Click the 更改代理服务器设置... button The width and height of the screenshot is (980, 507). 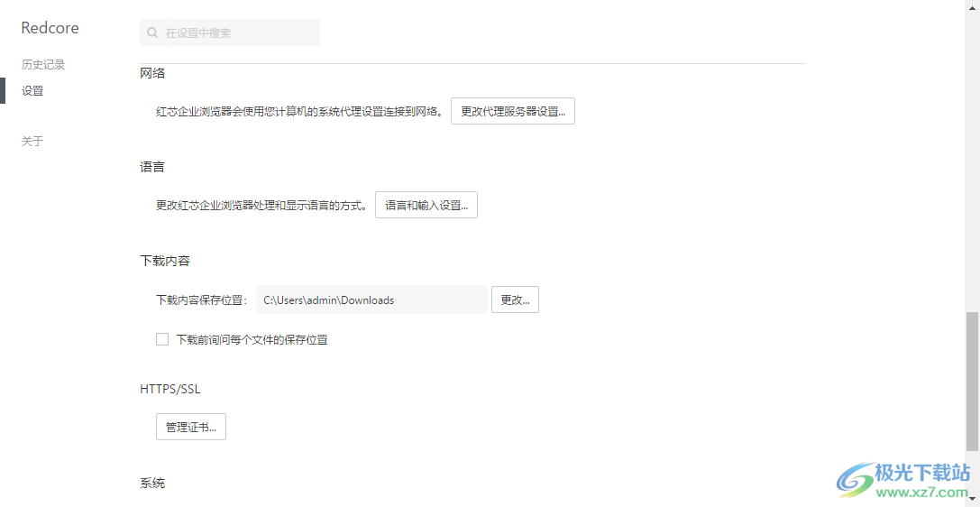pos(512,111)
